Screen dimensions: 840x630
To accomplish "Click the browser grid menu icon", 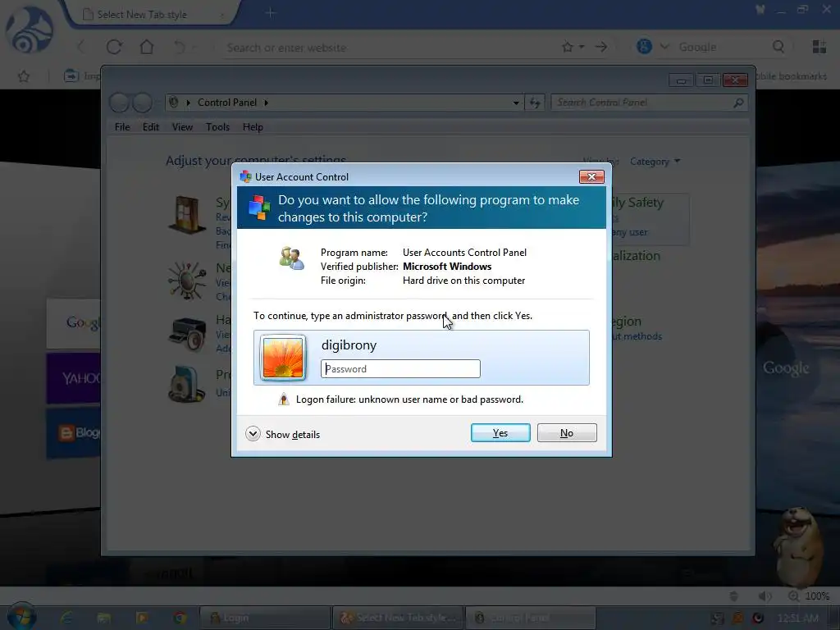I will 819,47.
